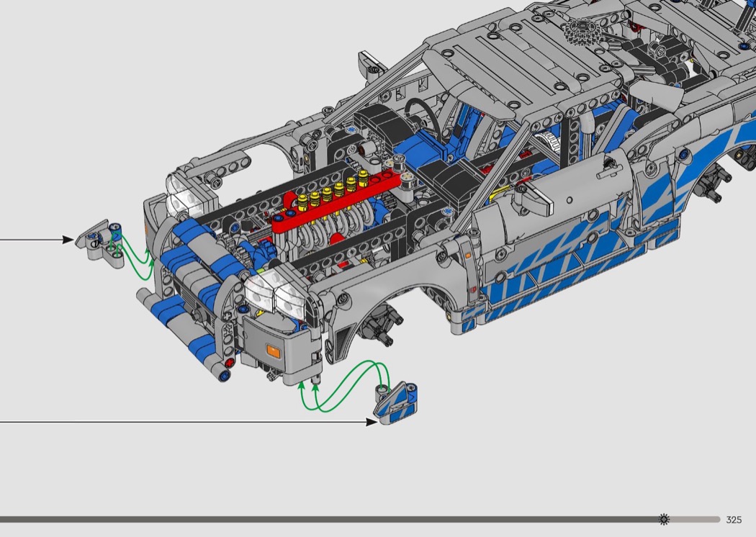Click the filled dark section of the progress bar

click(x=324, y=520)
